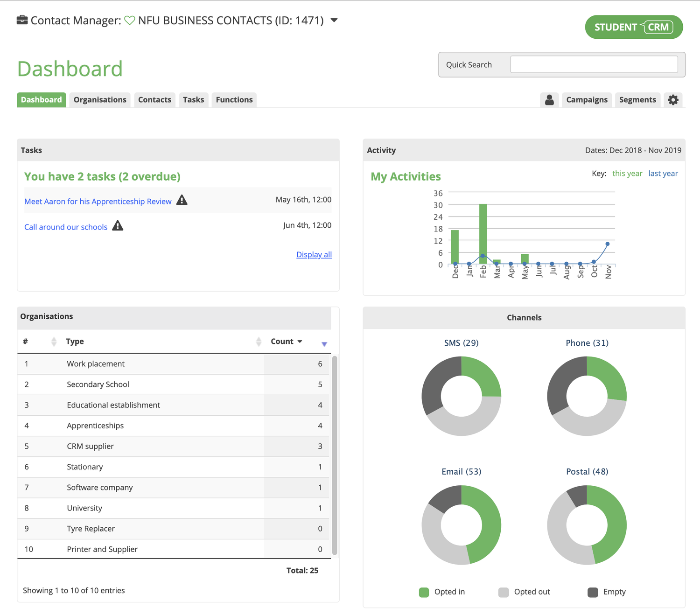Click the sort arrows on the Type column
The width and height of the screenshot is (700, 615).
click(x=259, y=341)
